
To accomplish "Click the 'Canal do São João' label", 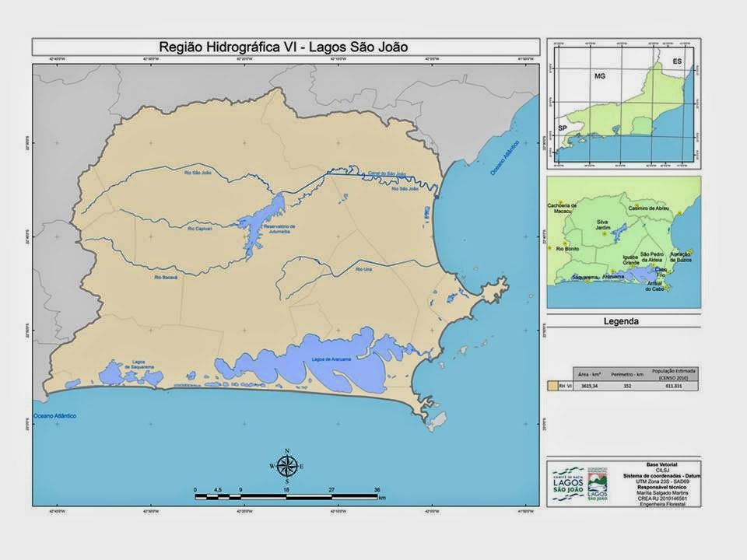I will 387,173.
